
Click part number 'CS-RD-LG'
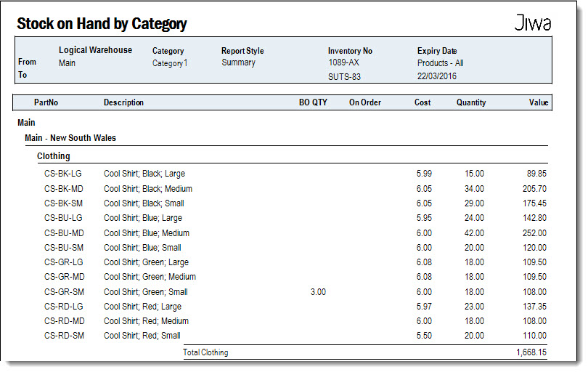coord(63,307)
